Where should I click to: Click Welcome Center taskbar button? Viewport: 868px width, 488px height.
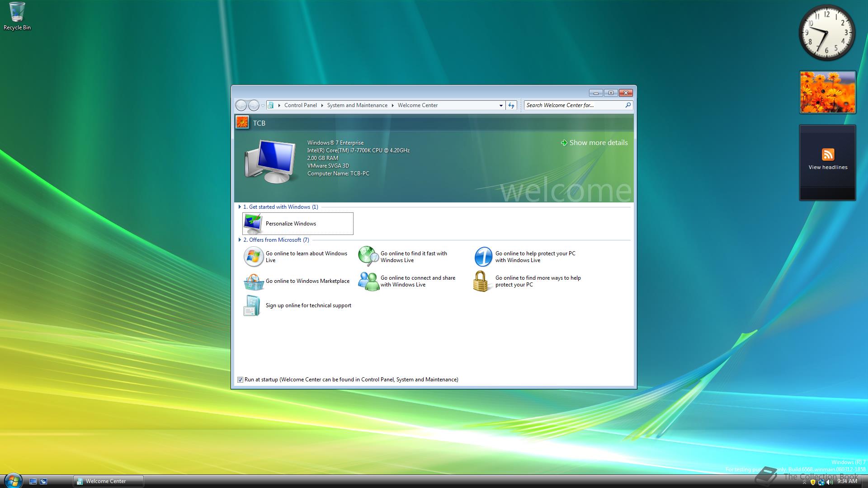tap(108, 481)
